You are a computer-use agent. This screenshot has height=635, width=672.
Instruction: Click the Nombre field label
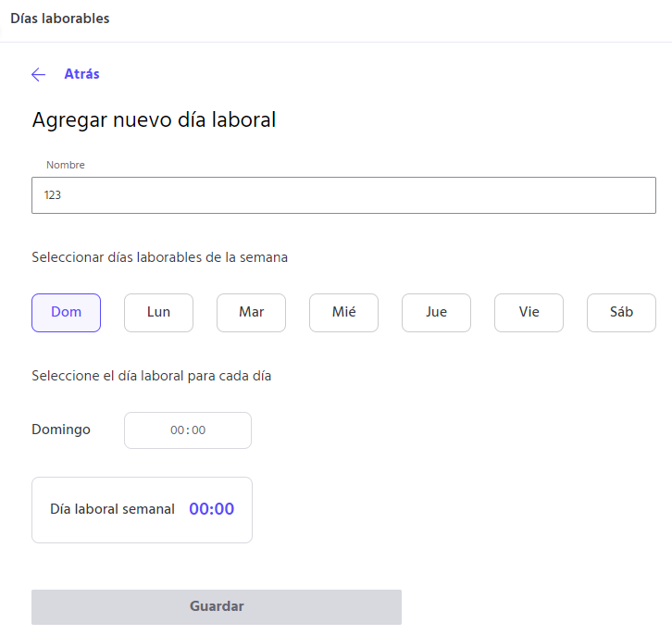pyautogui.click(x=66, y=165)
